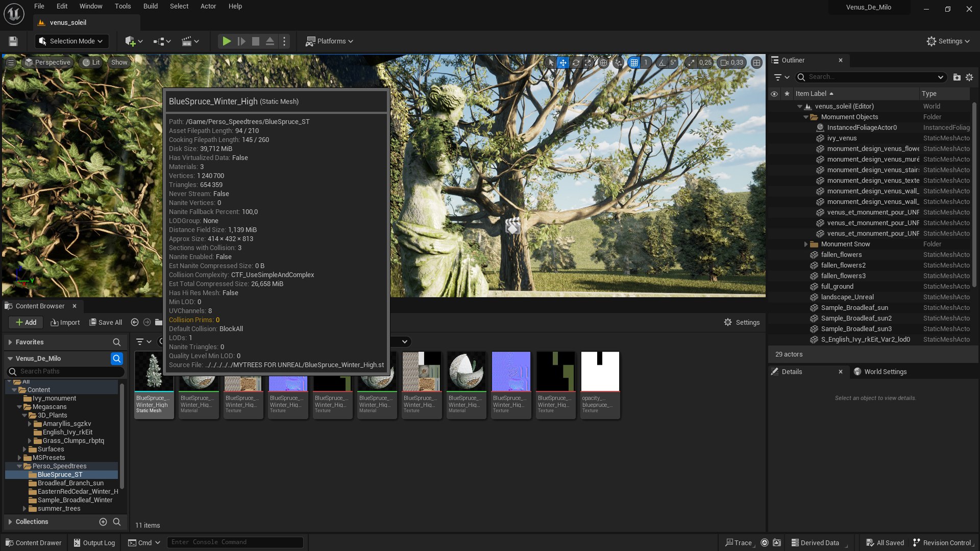Click Import button in Content Browser

click(x=65, y=322)
